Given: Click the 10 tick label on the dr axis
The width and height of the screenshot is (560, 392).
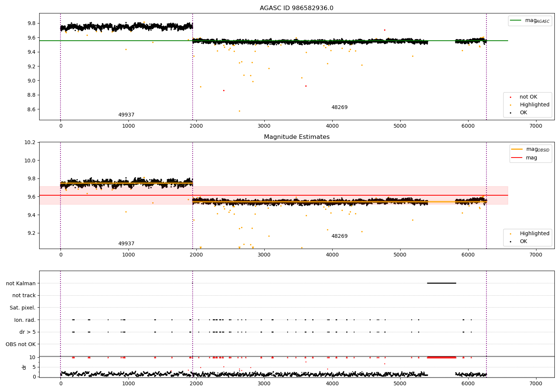Looking at the screenshot, I should [32, 357].
